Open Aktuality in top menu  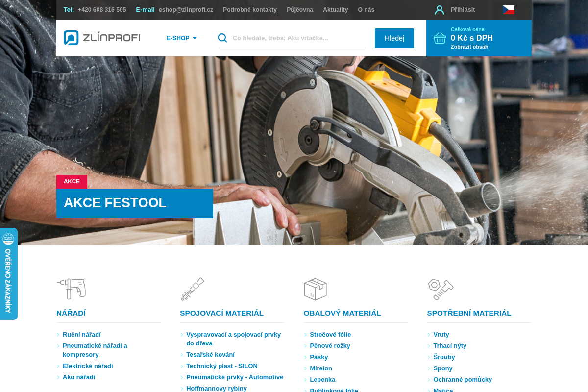[336, 10]
